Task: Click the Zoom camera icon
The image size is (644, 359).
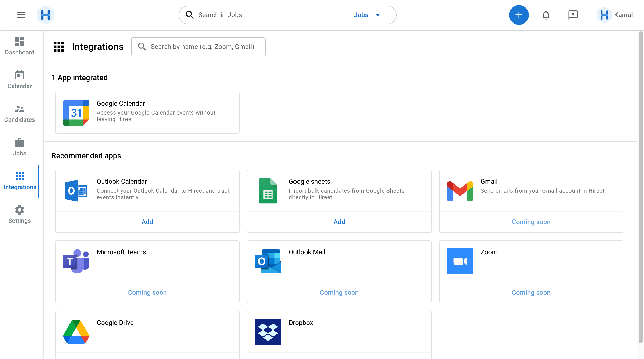Action: click(x=460, y=261)
